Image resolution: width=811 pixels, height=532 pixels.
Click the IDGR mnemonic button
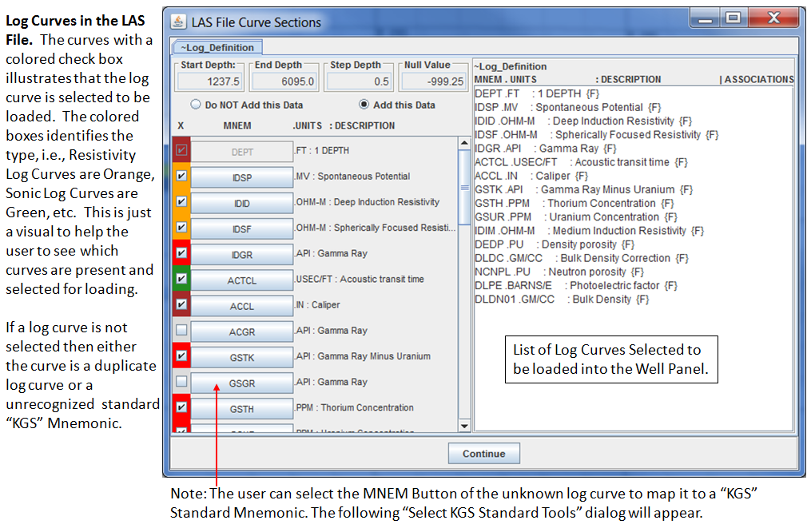click(242, 254)
